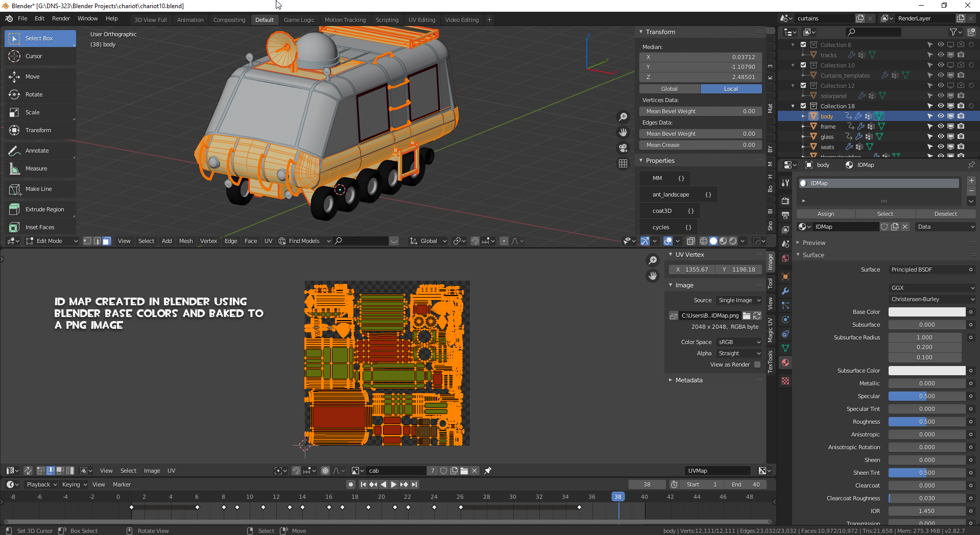Open the Edit Mode dropdown
This screenshot has width=980, height=535.
[x=52, y=241]
